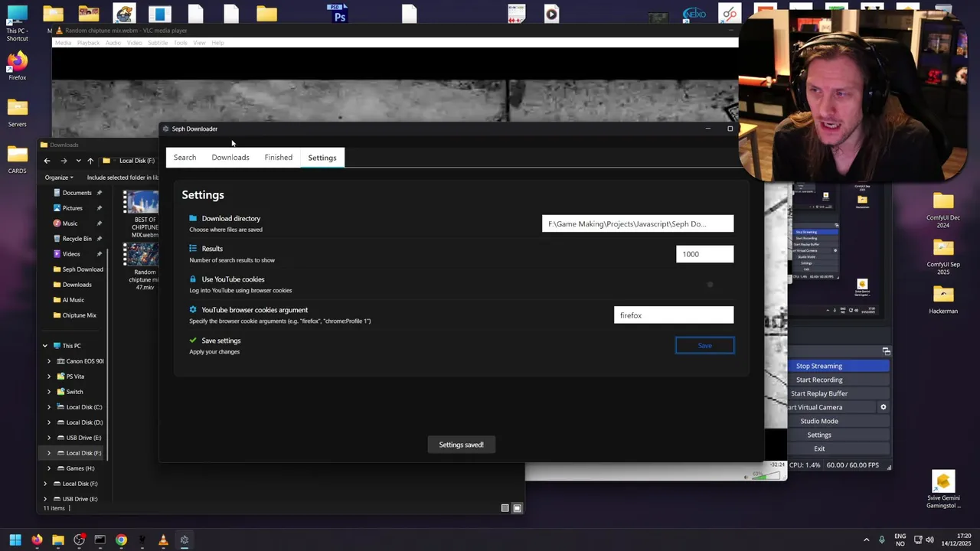Go back in the File Explorer window

[x=47, y=161]
